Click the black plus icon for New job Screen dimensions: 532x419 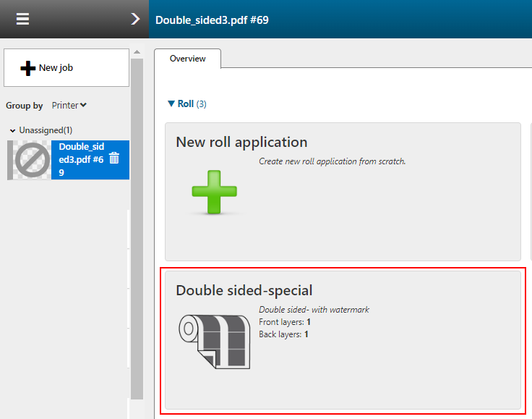tap(27, 68)
